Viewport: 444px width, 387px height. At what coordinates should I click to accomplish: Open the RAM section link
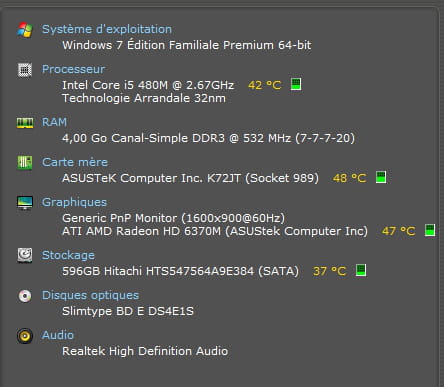point(54,122)
